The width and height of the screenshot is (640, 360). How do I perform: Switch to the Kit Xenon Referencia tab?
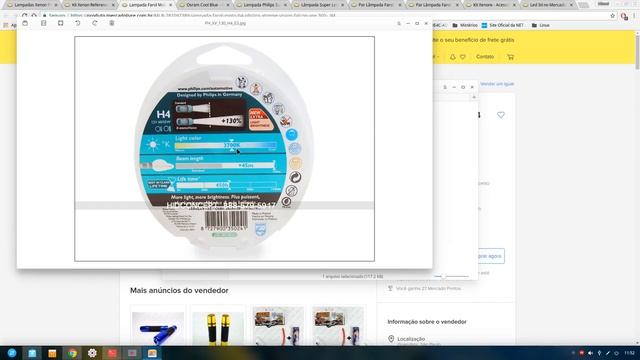(88, 4)
